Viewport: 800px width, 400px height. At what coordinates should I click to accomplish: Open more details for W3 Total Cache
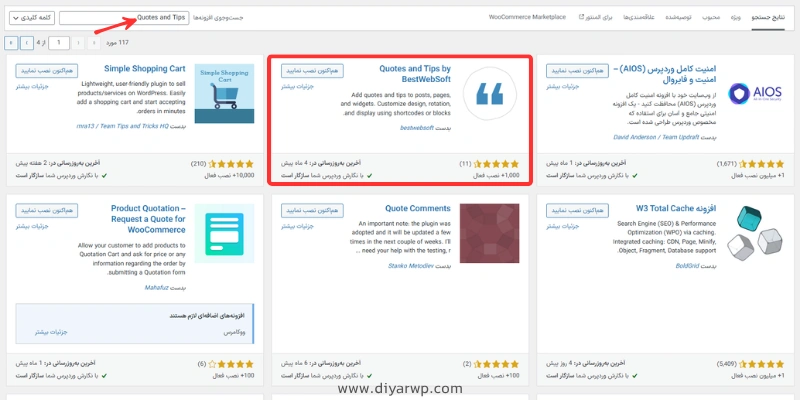pos(562,226)
